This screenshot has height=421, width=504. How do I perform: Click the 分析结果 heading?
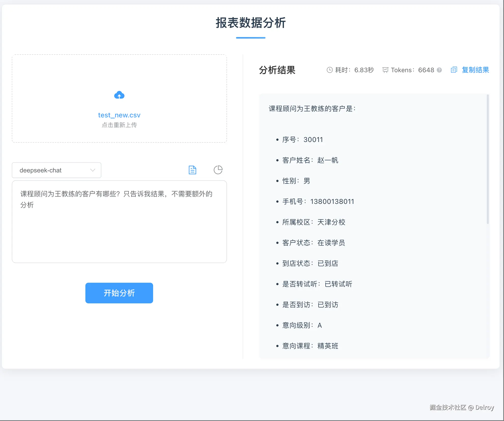[x=277, y=70]
